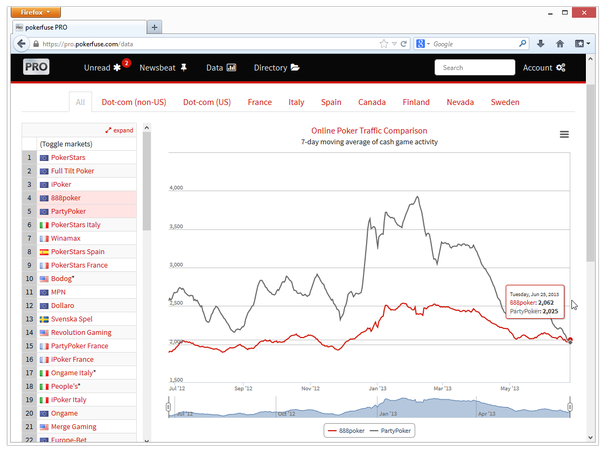Screen dimensions: 608x456
Task: Toggle PokerStars in the chart
Action: pyautogui.click(x=79, y=157)
